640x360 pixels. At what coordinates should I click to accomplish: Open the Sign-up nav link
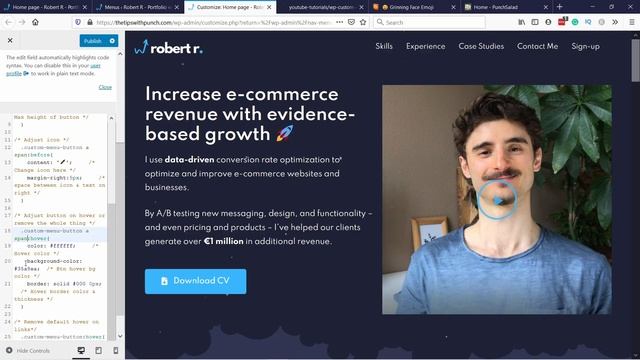[x=586, y=47]
